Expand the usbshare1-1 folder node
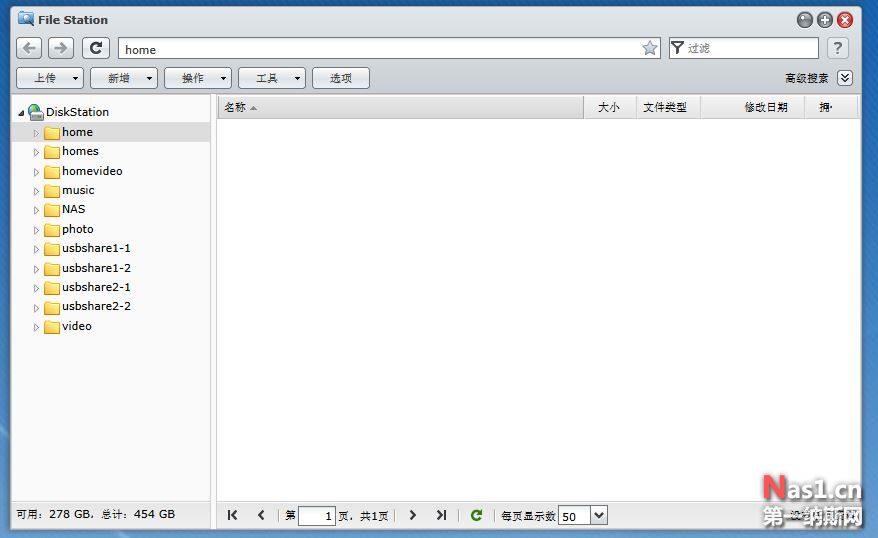Screen dimensions: 878x538 (36, 249)
